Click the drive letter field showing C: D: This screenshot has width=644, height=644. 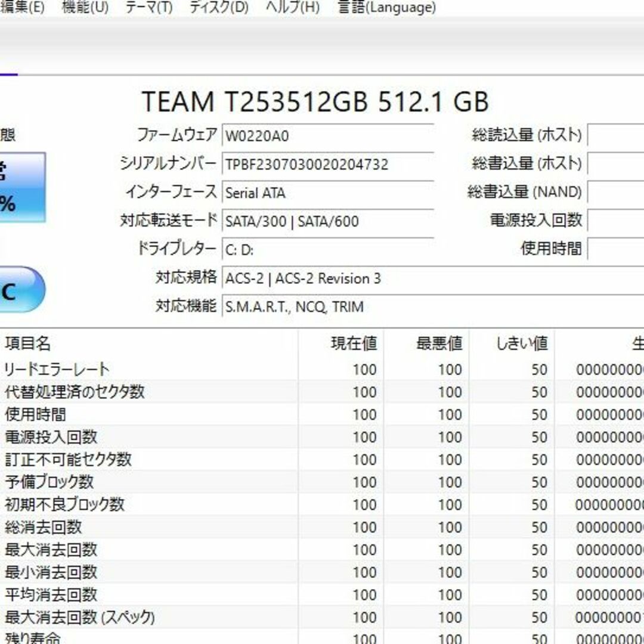click(328, 250)
